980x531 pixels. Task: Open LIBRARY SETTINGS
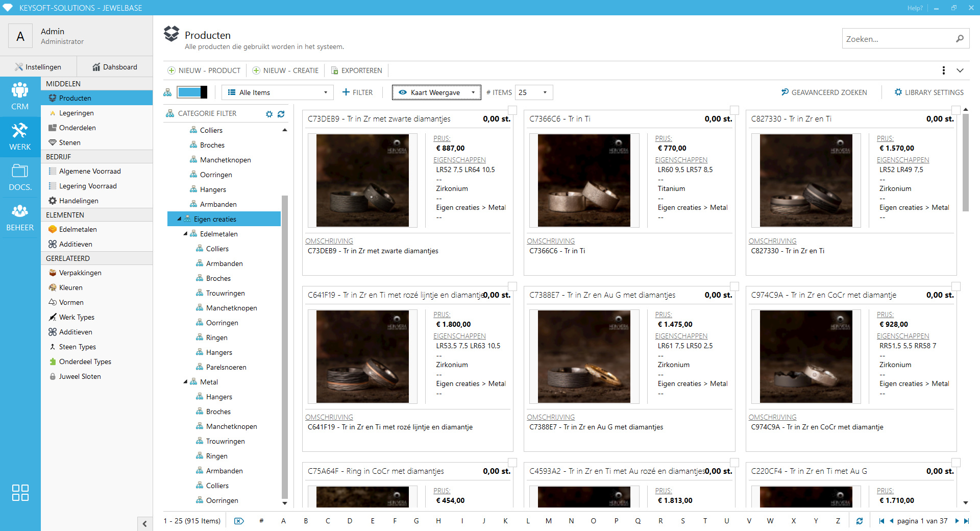(929, 92)
